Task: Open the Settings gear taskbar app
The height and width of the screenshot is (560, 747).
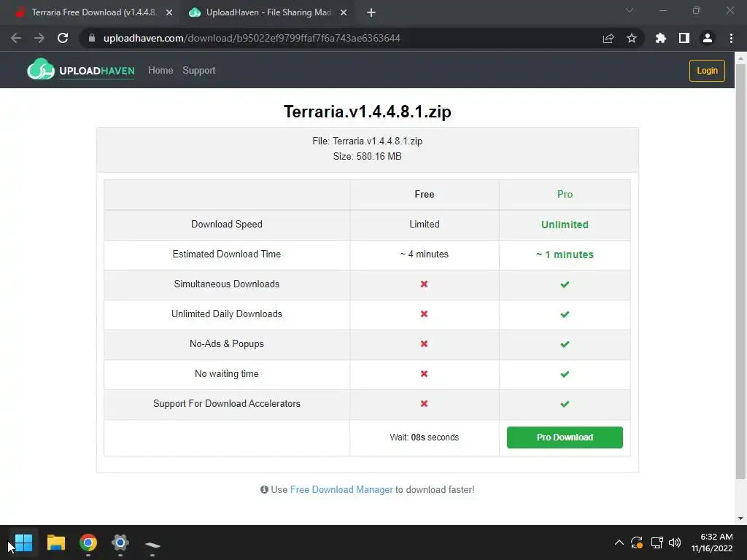Action: 120,542
